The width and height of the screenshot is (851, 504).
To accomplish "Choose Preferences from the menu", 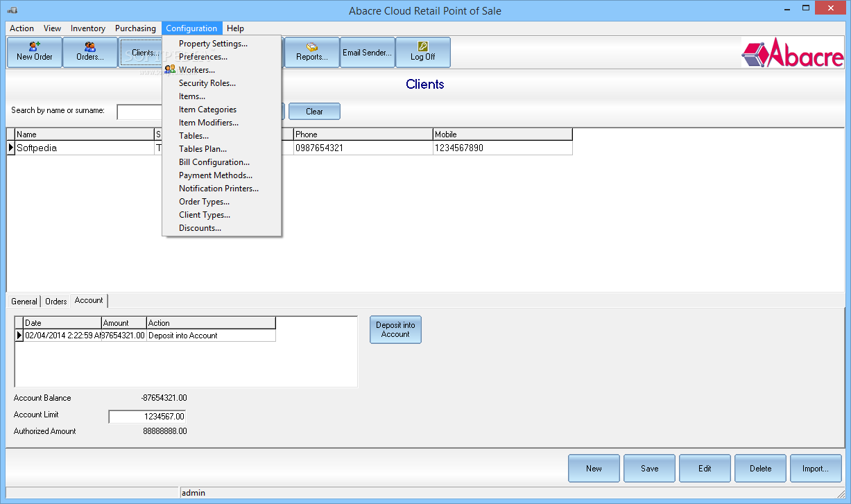I will pyautogui.click(x=222, y=57).
